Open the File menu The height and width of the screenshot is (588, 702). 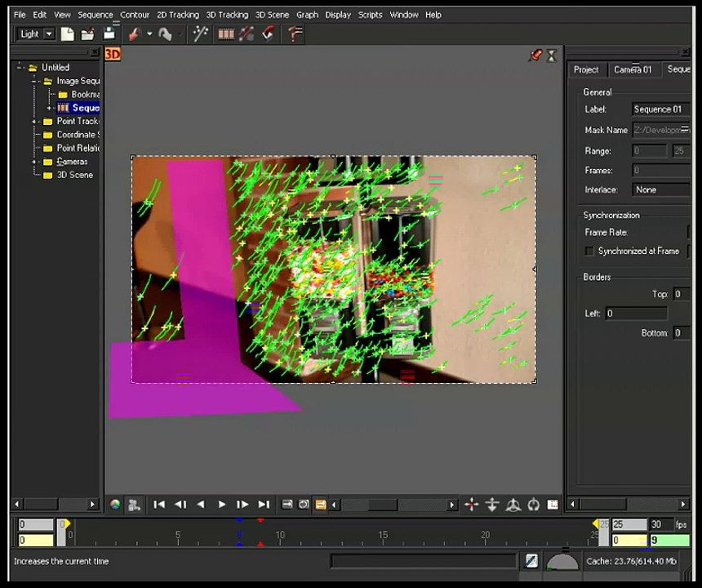point(20,15)
